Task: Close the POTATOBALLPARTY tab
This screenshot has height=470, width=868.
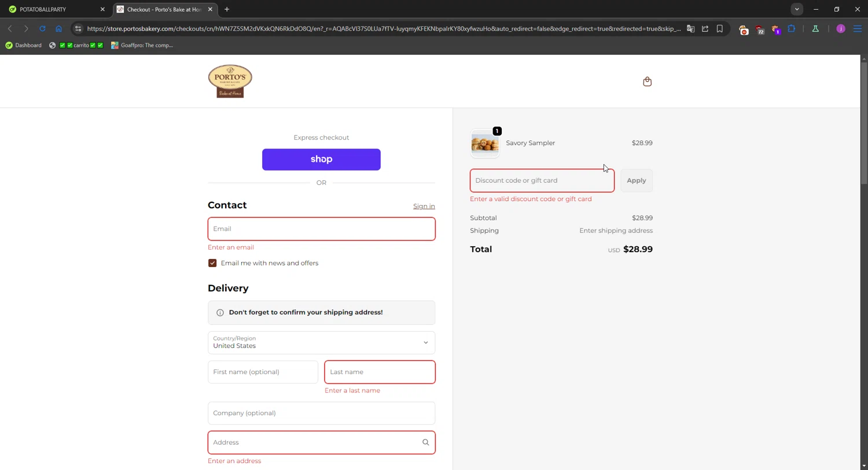Action: [x=102, y=9]
